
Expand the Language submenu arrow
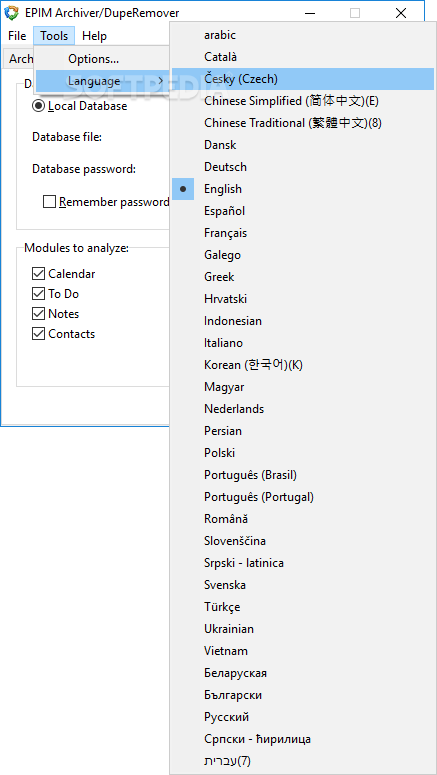coord(161,81)
